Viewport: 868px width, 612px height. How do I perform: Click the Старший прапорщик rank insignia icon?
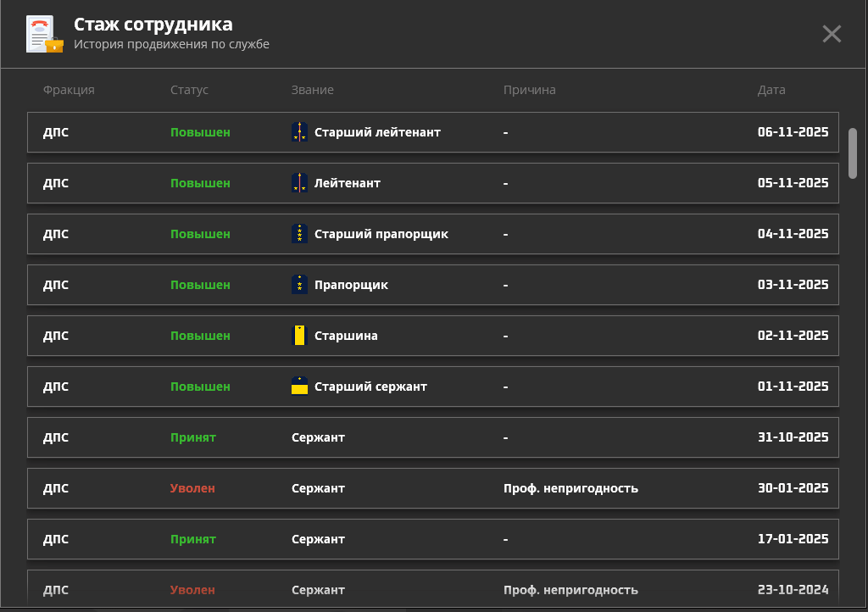299,234
